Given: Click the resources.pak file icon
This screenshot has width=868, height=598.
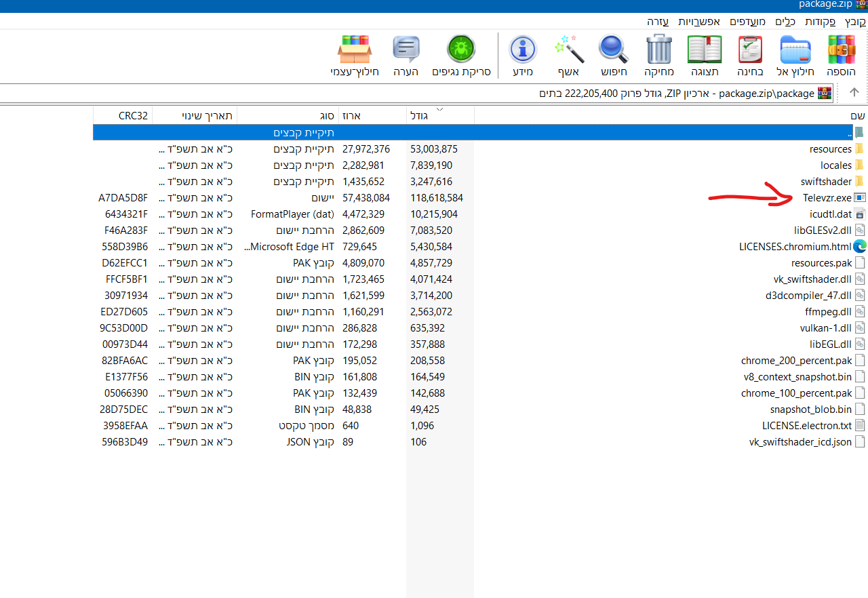Looking at the screenshot, I should [860, 262].
